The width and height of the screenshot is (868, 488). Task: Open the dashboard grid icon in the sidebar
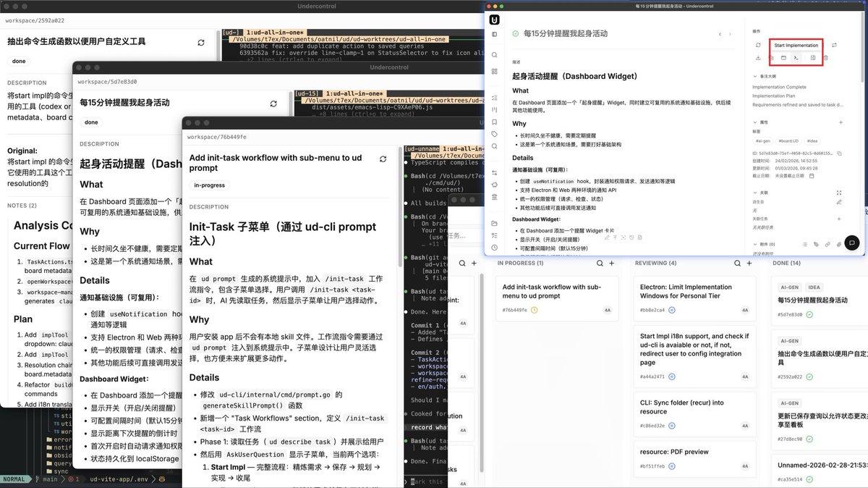(x=495, y=71)
